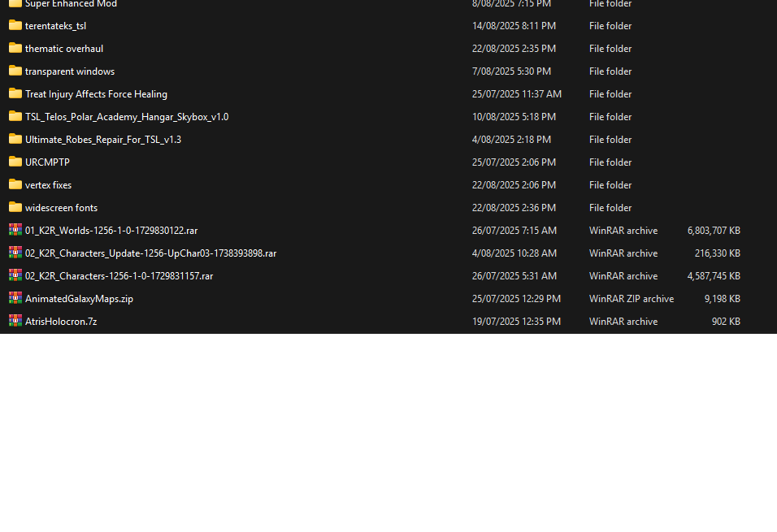Screen dimensions: 777x532
Task: Select Treat Injury Affects Force Healing name
Action: 96,94
